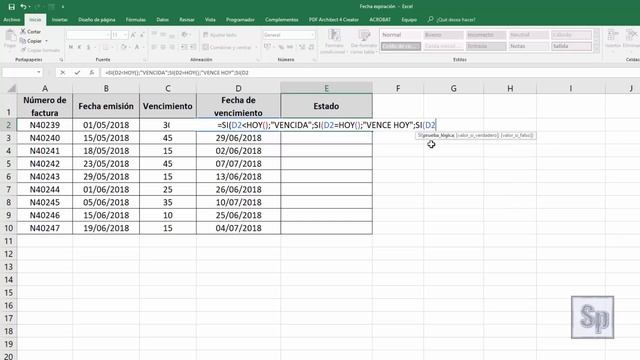The height and width of the screenshot is (360, 640).
Task: Decrease decimal places
Action: tap(311, 47)
